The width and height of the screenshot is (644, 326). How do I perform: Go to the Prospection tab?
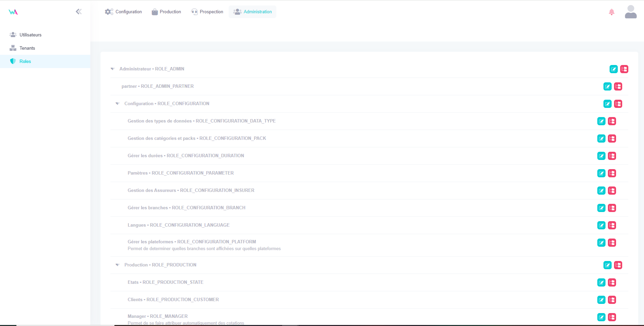tap(207, 12)
